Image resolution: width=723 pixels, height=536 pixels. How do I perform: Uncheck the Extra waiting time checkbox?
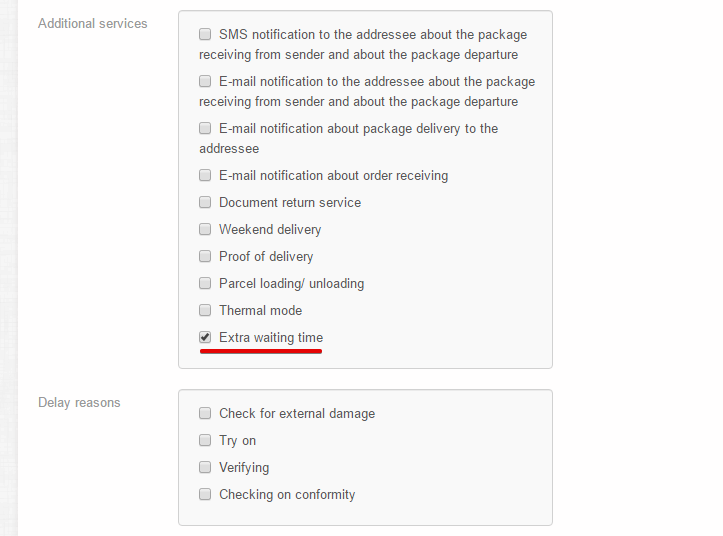click(205, 337)
